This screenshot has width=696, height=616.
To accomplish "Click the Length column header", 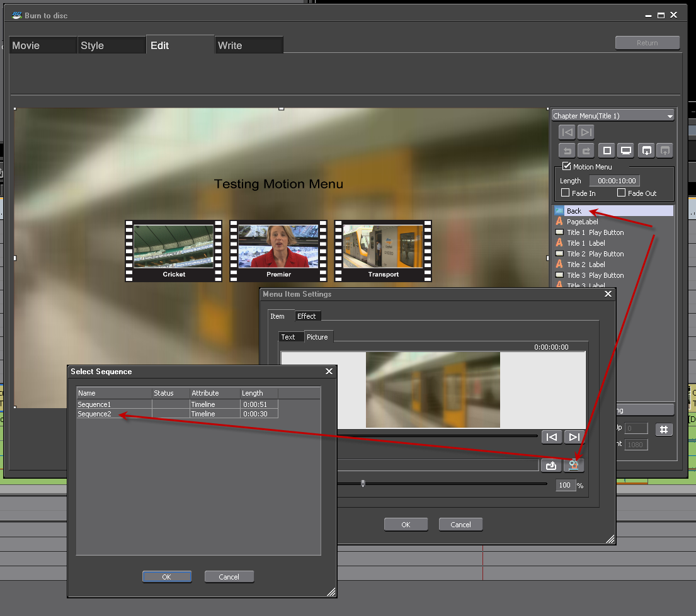I will point(260,393).
